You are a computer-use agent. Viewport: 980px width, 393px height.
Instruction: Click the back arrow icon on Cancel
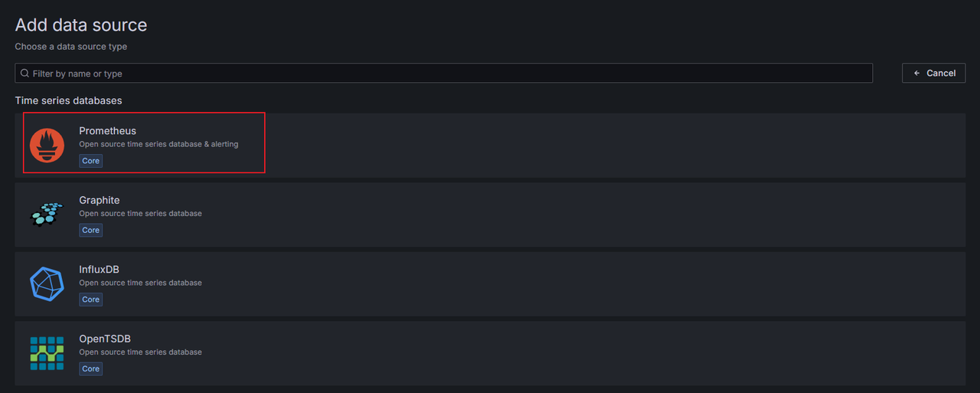(x=916, y=74)
